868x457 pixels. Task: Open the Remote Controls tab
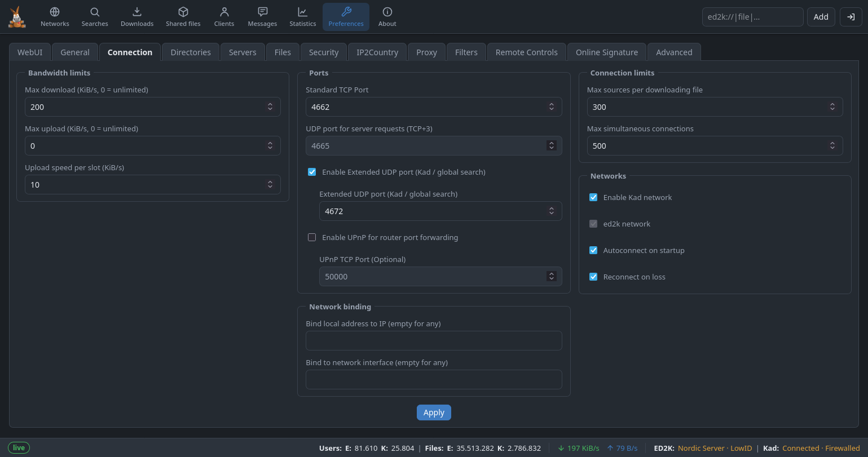click(527, 52)
